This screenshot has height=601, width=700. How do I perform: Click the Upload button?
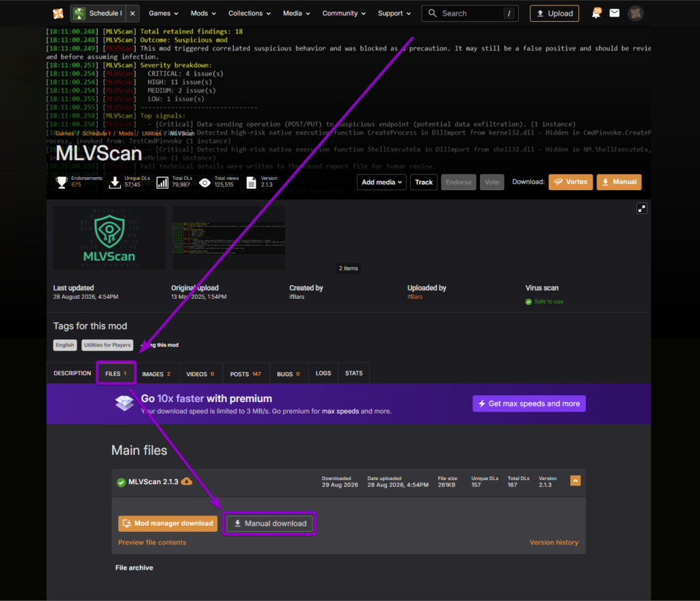tap(554, 14)
